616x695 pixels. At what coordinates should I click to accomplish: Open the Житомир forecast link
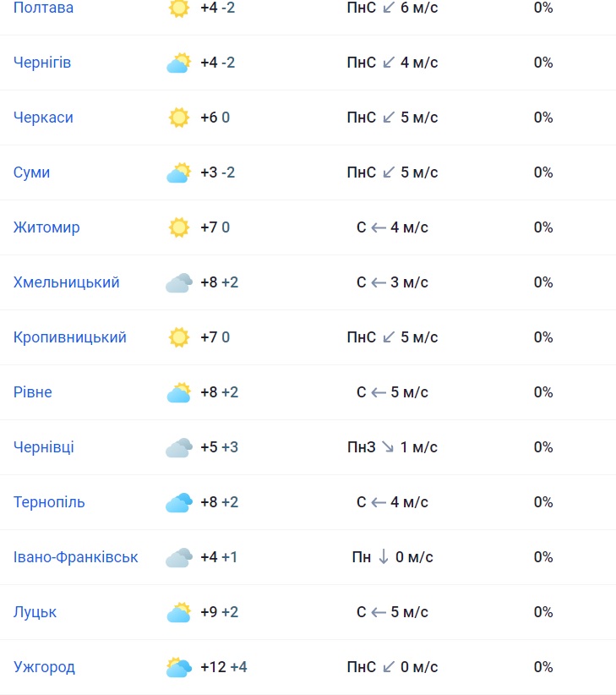[46, 227]
